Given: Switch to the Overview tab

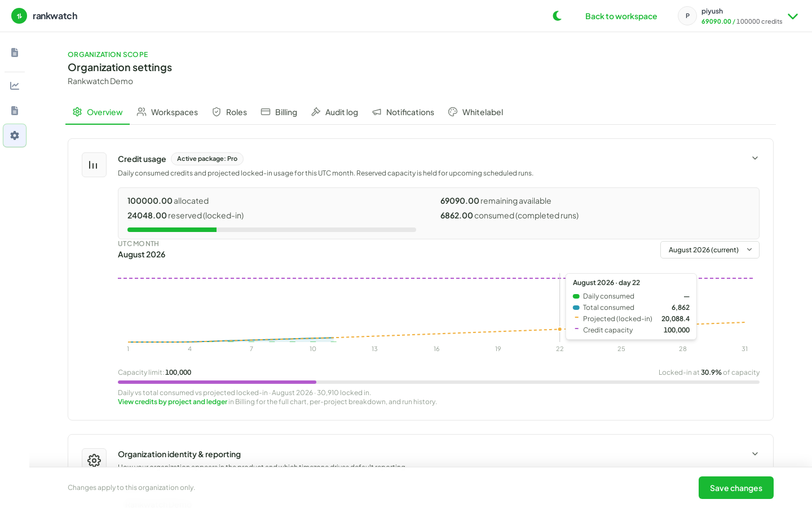Looking at the screenshot, I should pyautogui.click(x=98, y=112).
